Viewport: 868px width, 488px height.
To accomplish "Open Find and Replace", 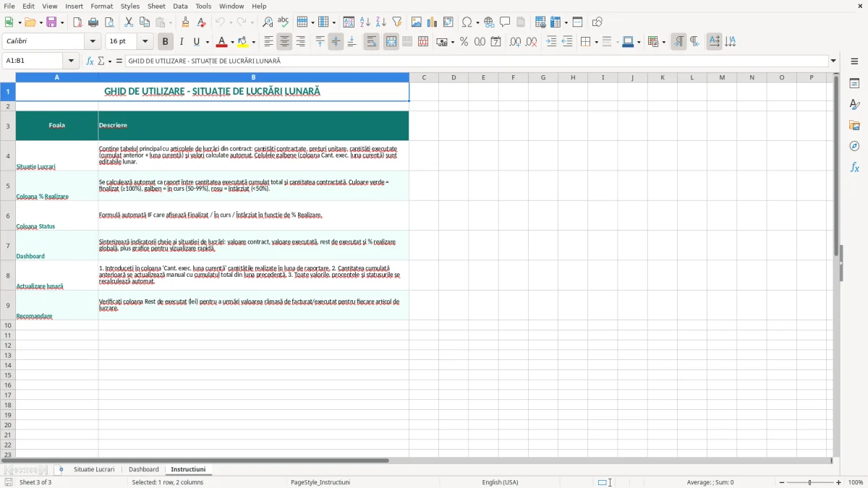I will click(x=268, y=22).
